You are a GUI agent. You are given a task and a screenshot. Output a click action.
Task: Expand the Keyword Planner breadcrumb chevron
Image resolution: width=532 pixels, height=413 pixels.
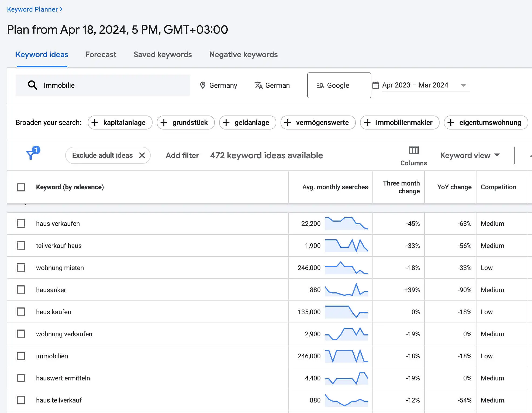(61, 9)
